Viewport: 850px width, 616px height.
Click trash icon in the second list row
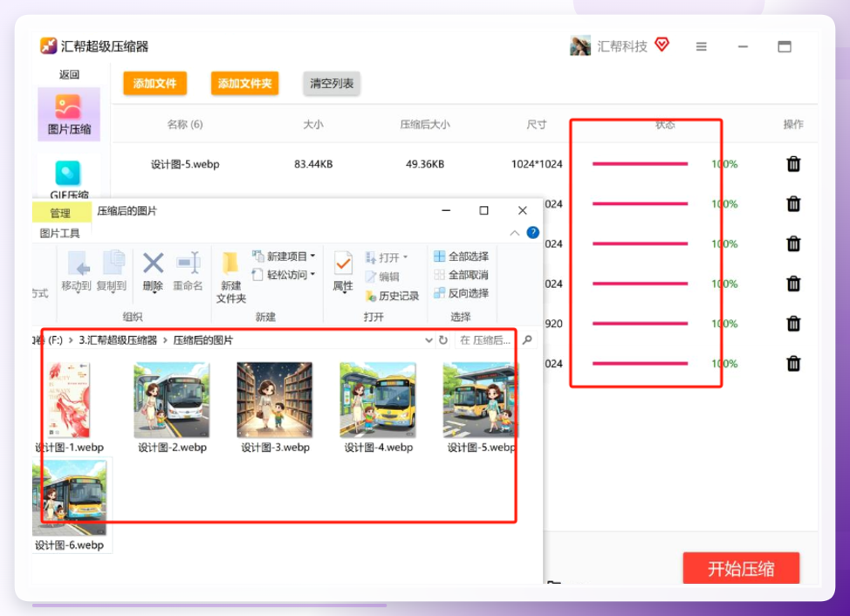793,203
